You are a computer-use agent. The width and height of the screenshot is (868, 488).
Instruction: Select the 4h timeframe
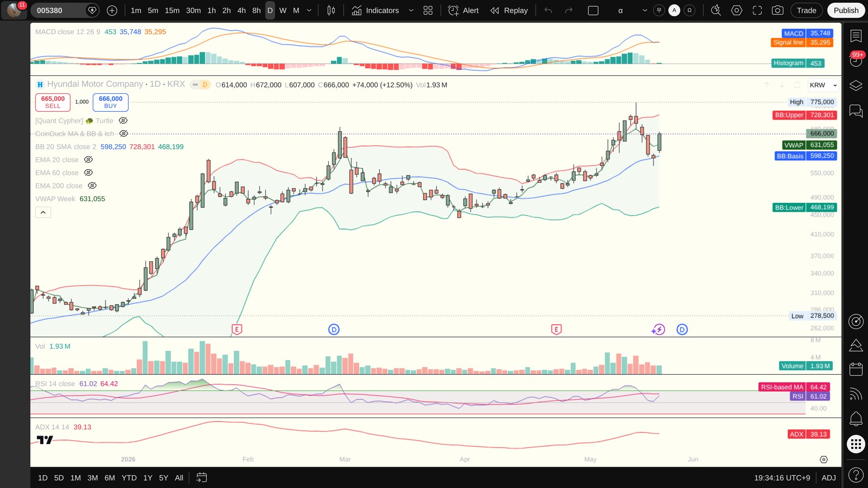click(241, 10)
